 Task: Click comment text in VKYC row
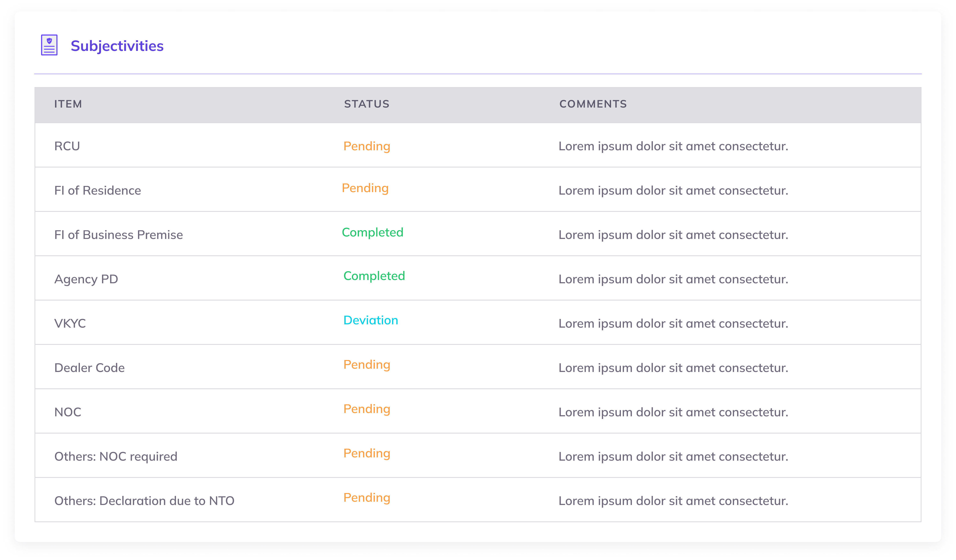point(673,324)
